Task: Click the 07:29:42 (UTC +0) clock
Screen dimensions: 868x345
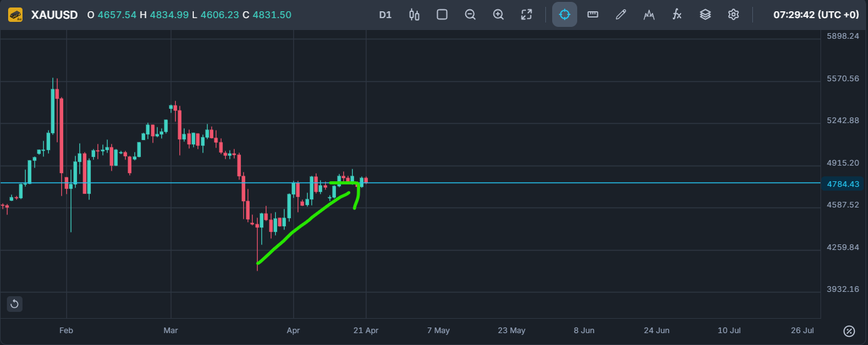Action: [x=815, y=14]
